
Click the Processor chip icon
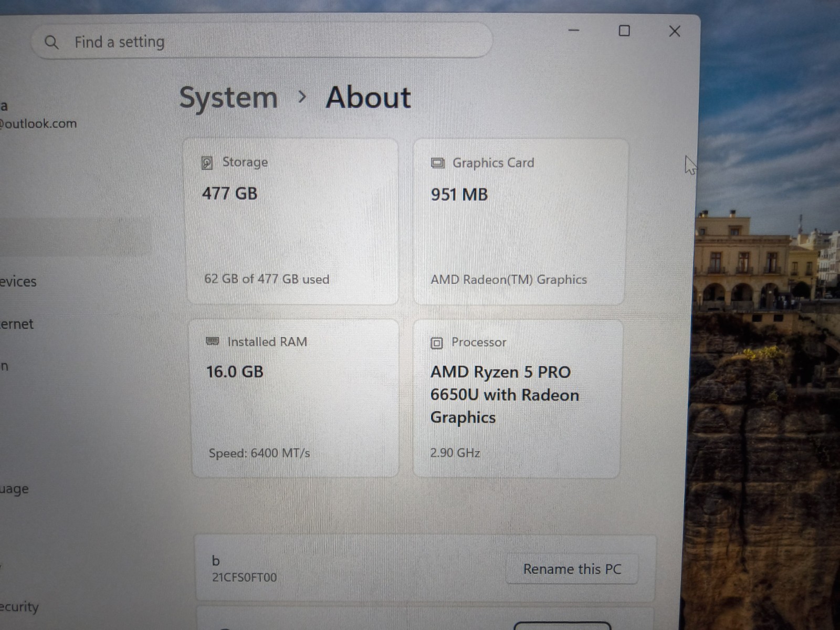coord(436,343)
